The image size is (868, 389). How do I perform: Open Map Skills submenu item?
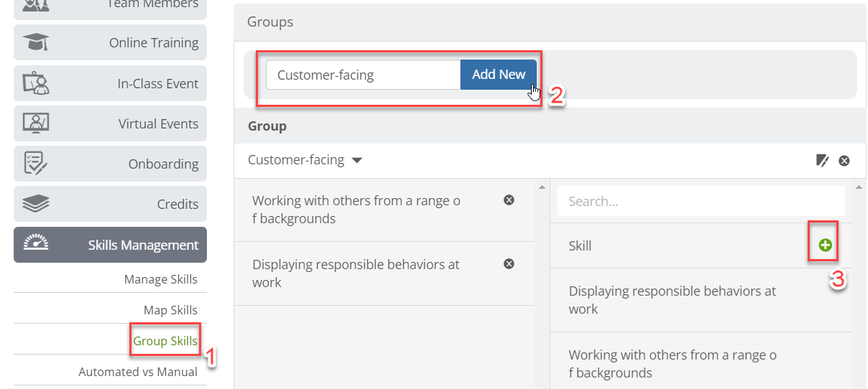tap(170, 310)
